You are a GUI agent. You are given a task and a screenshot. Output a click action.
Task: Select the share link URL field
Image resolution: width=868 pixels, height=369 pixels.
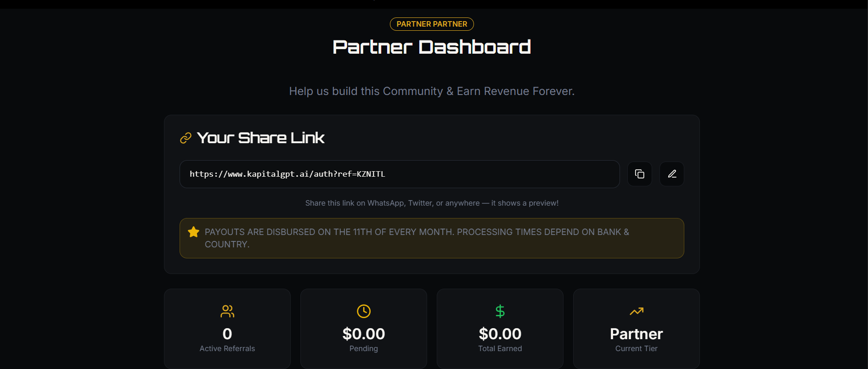pos(400,174)
